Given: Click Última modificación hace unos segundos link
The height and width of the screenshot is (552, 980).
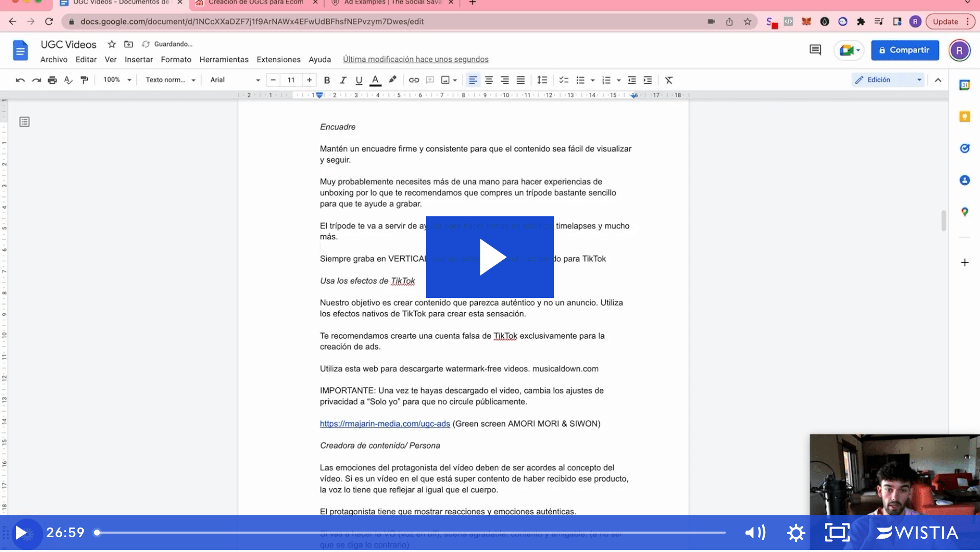Looking at the screenshot, I should [x=415, y=60].
